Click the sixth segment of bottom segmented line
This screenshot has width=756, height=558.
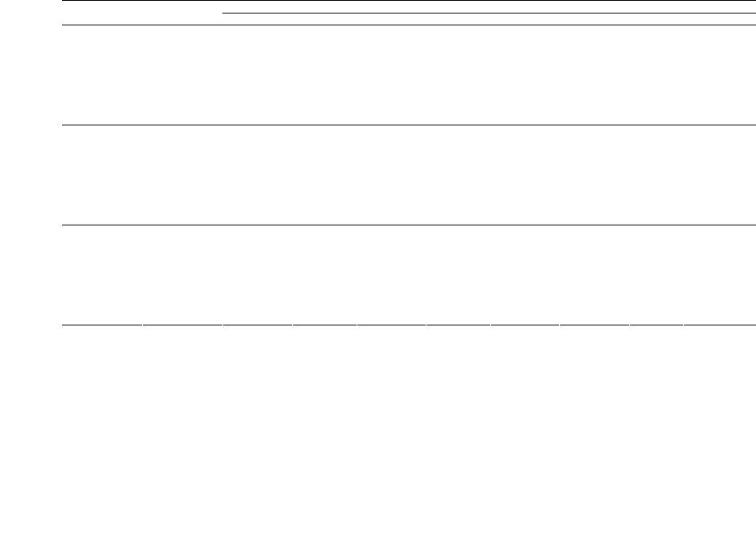[458, 325]
